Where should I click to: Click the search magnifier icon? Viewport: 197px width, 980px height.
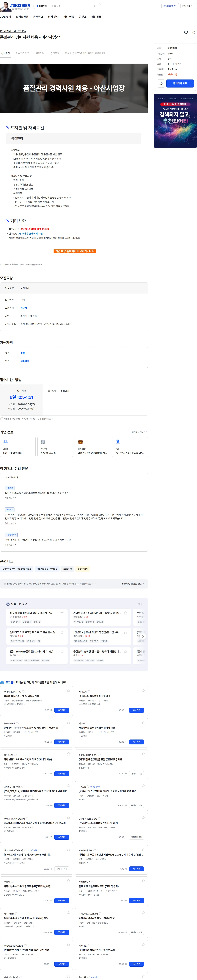(x=95, y=6)
